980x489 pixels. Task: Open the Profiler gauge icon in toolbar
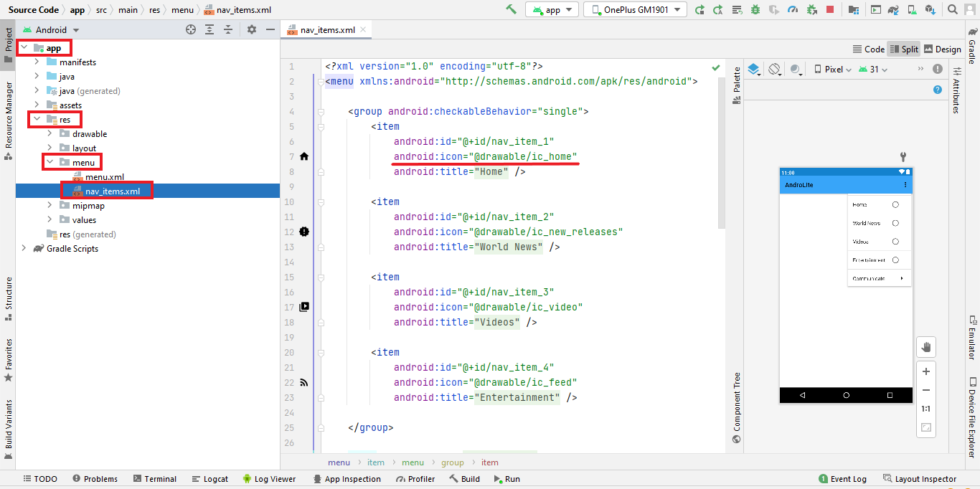793,10
